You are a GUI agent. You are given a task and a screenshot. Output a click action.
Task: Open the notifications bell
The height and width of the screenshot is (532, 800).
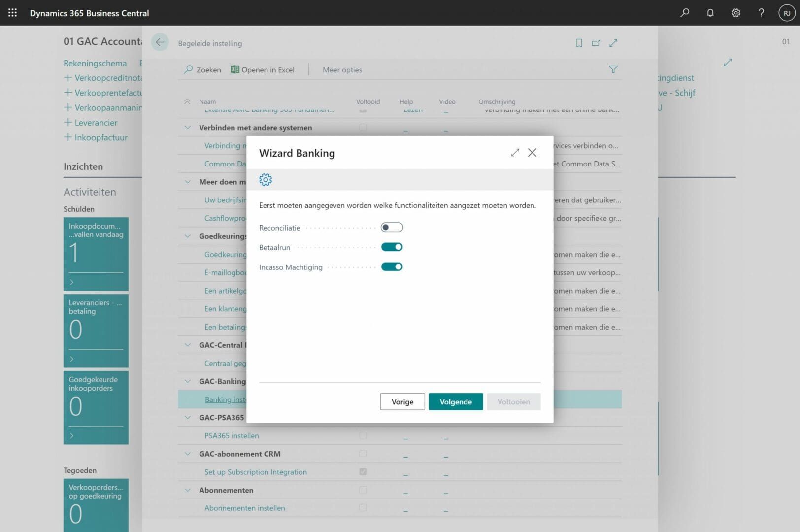[x=710, y=13]
